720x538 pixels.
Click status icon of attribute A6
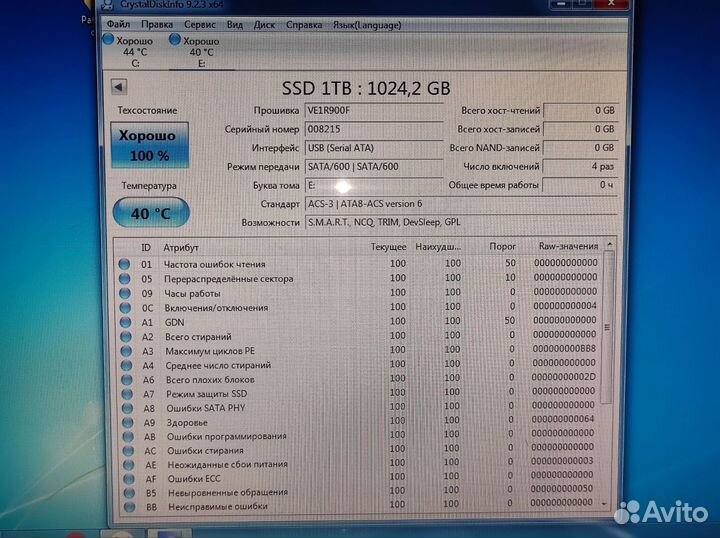click(127, 380)
